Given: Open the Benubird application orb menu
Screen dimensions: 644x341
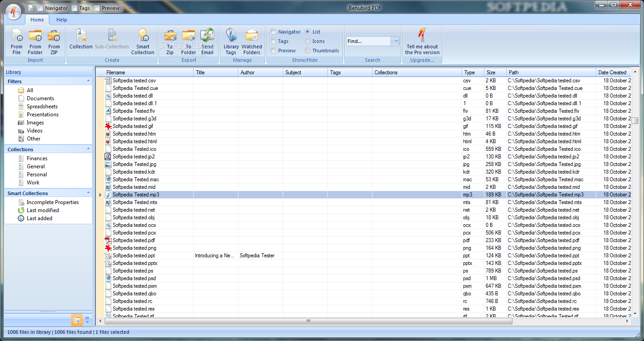Looking at the screenshot, I should [14, 12].
